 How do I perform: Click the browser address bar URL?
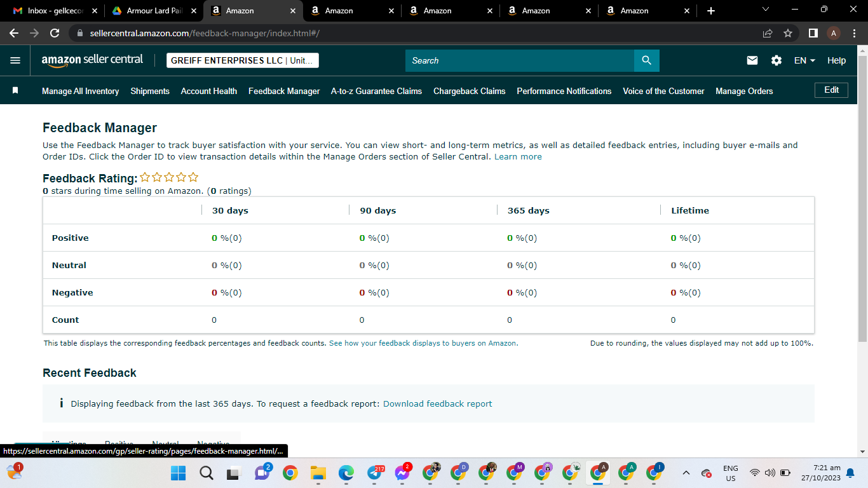click(203, 33)
